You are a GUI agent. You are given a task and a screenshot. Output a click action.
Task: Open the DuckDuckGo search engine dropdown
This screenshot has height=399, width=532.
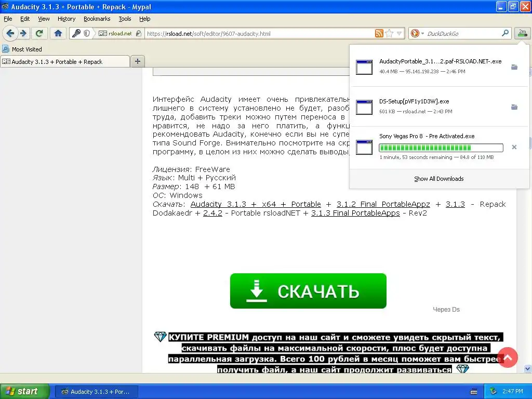417,33
